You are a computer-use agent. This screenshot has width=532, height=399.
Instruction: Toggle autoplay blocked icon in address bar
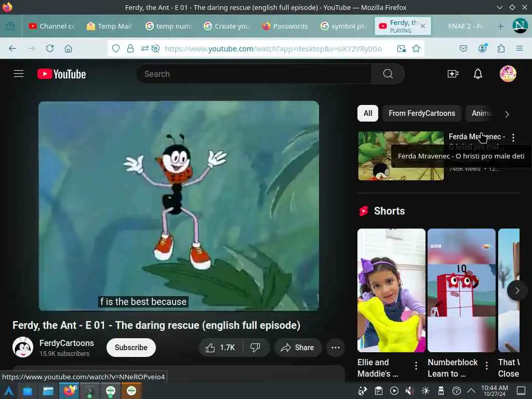pyautogui.click(x=155, y=48)
